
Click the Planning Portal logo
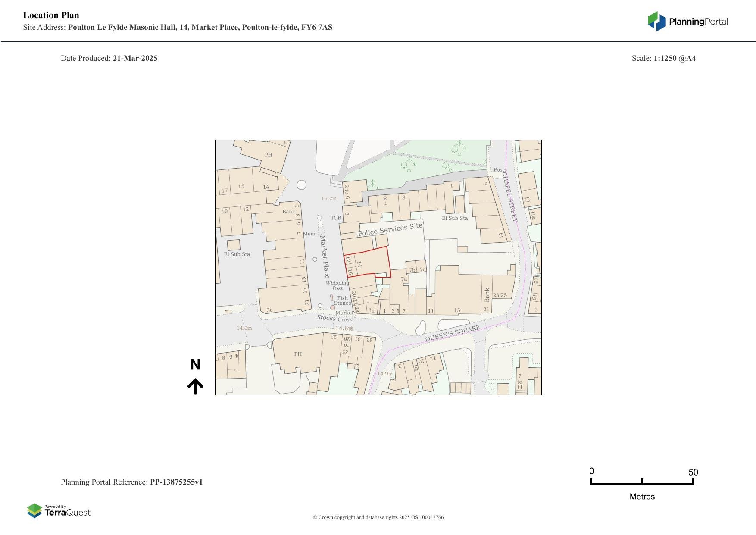[x=688, y=22]
